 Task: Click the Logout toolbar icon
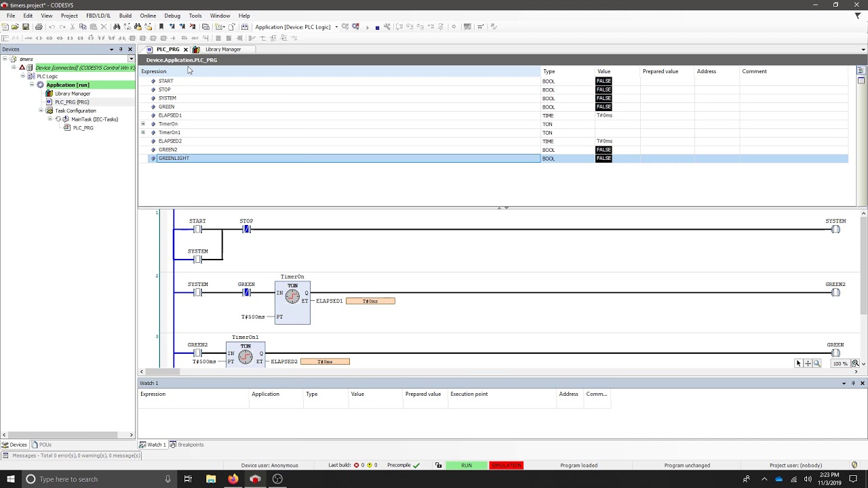[x=355, y=26]
